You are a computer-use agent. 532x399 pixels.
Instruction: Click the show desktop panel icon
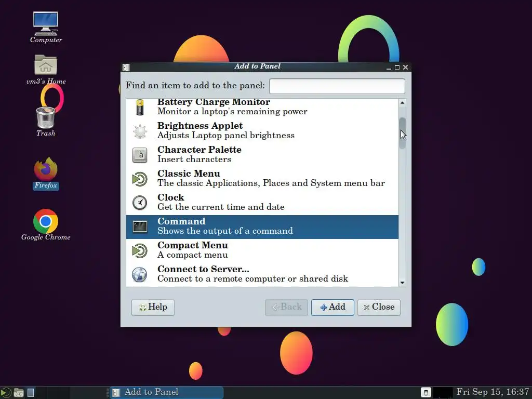pos(31,393)
